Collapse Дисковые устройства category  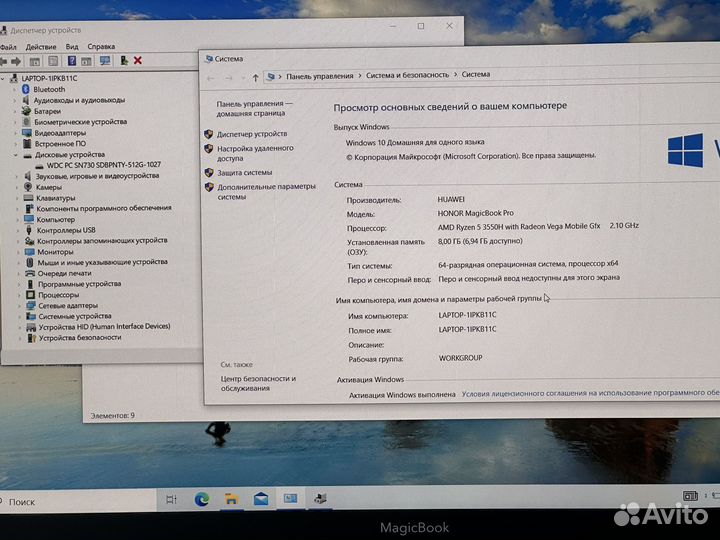[15, 155]
